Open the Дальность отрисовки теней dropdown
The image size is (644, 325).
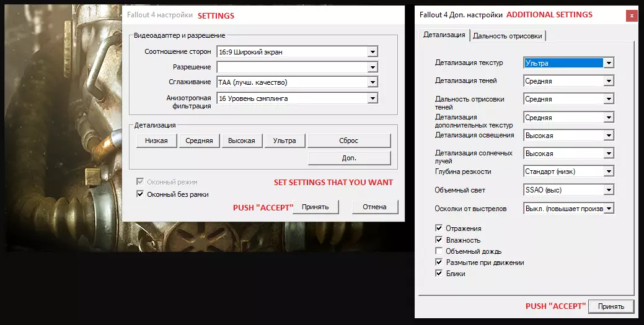click(x=569, y=99)
